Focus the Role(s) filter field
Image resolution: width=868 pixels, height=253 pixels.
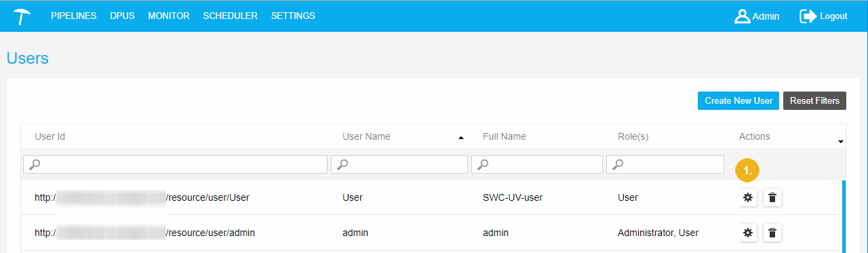pyautogui.click(x=665, y=164)
